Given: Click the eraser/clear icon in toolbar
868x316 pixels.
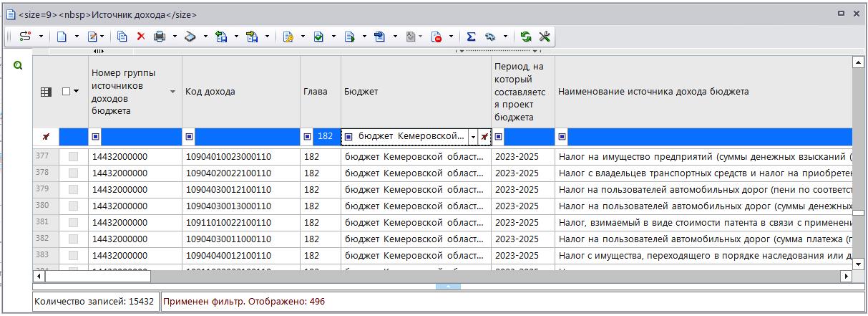Looking at the screenshot, I should [x=190, y=36].
